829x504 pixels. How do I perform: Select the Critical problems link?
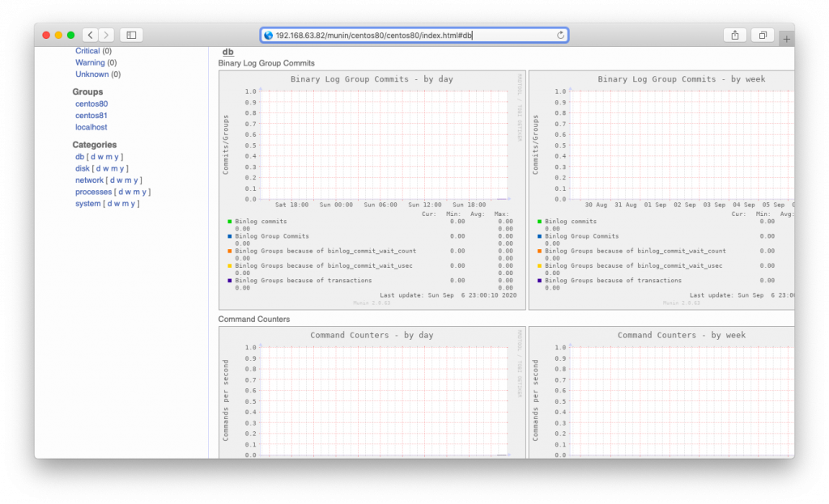(87, 51)
